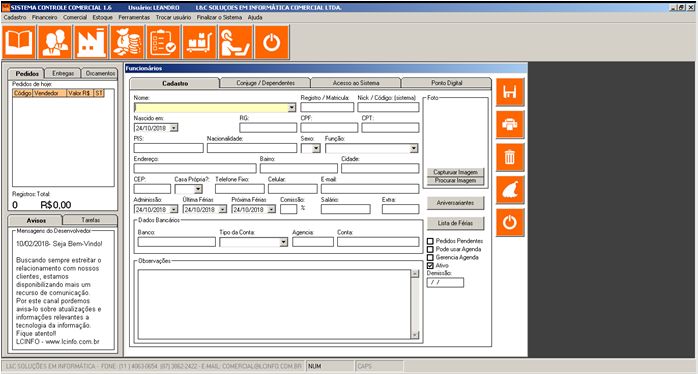Switch to Ponto Digital tab

(x=446, y=83)
